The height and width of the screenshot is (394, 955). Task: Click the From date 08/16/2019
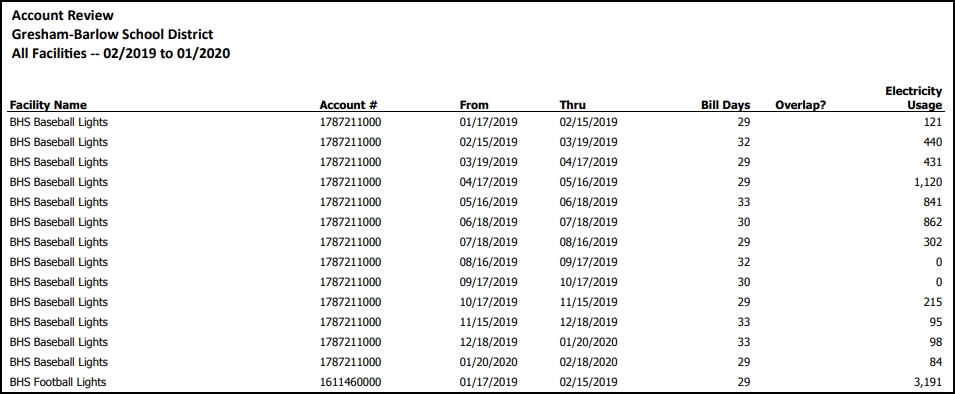(x=488, y=262)
